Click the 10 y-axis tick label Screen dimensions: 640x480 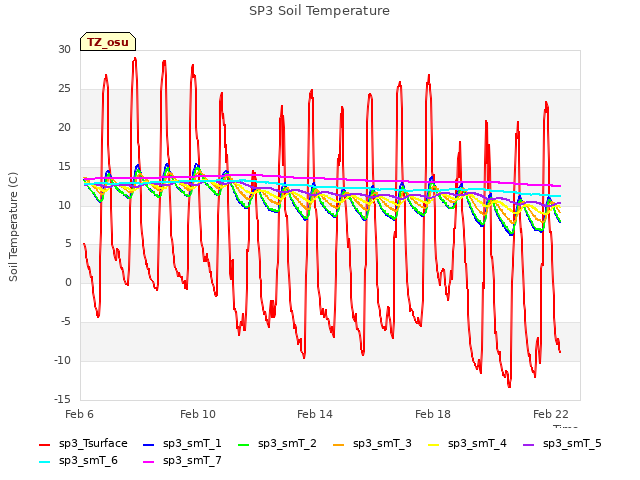coord(64,205)
